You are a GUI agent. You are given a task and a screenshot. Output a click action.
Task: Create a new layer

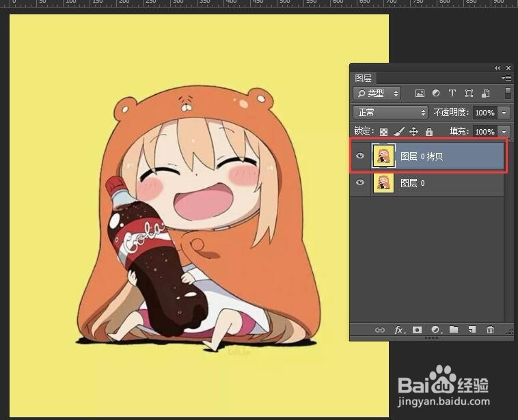(472, 329)
